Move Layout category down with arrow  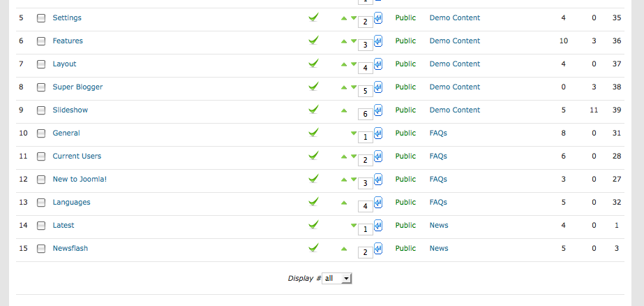tap(354, 64)
